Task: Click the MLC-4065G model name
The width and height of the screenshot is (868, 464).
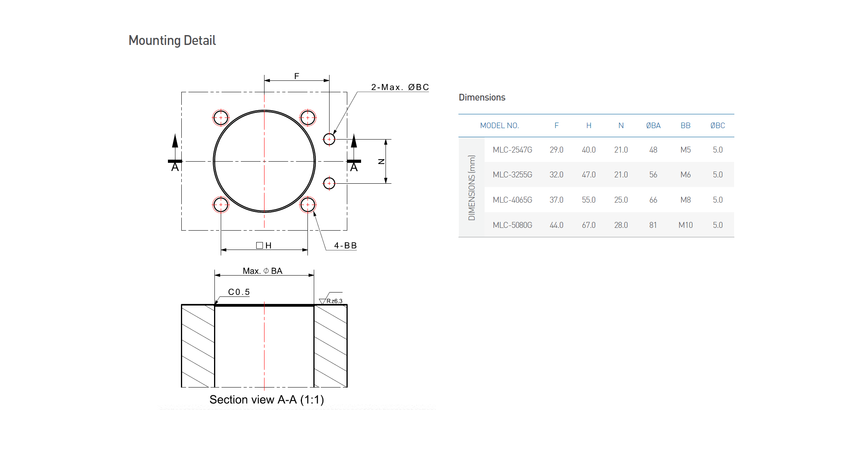Action: click(512, 200)
